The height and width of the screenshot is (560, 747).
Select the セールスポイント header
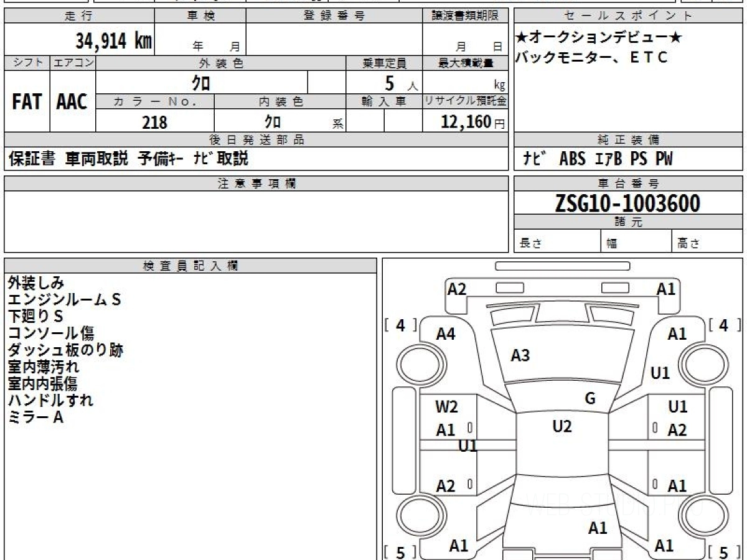(x=629, y=16)
